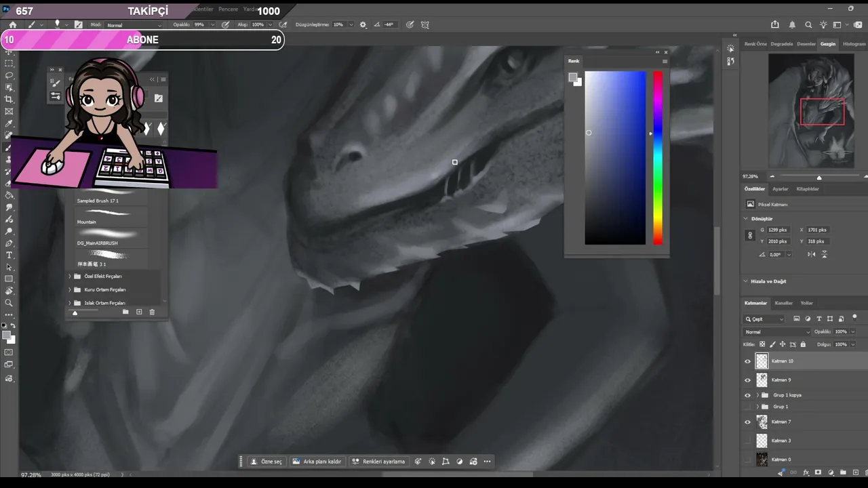Open the notifications bell

(792, 24)
